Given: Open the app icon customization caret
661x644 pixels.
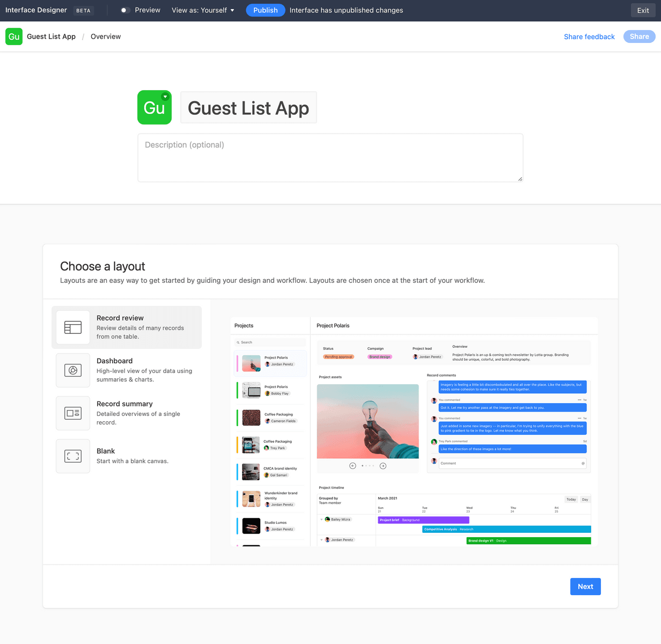Looking at the screenshot, I should [x=166, y=97].
